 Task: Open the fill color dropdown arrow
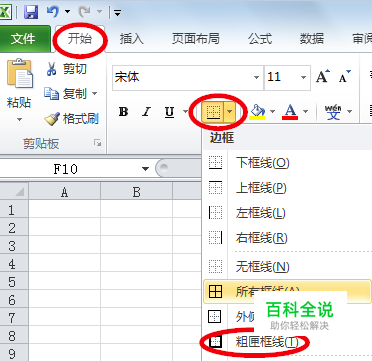click(272, 112)
